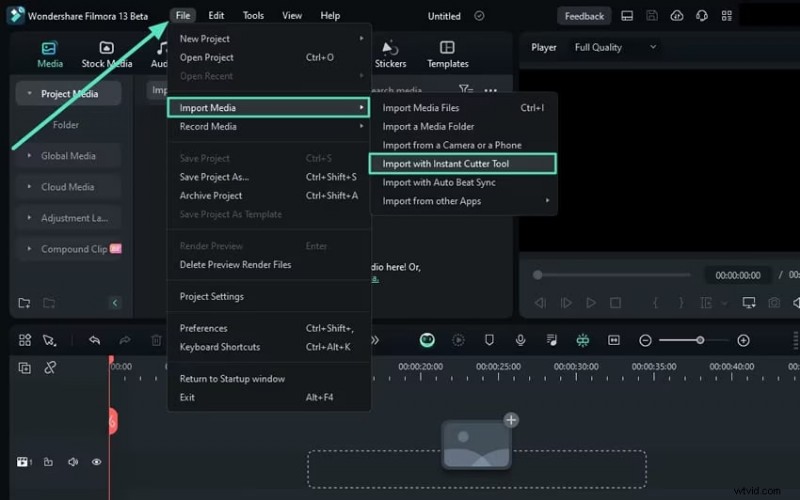Choose Keyboard Shortcuts from File menu
800x500 pixels.
coord(219,347)
